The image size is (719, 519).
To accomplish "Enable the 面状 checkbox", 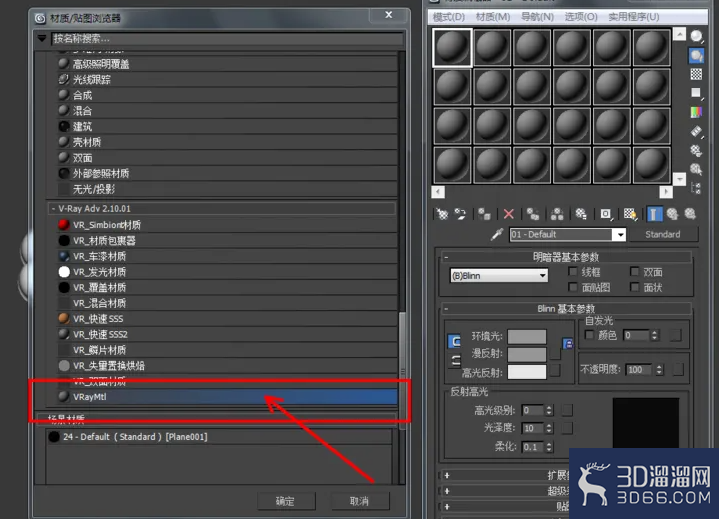I will [x=634, y=287].
